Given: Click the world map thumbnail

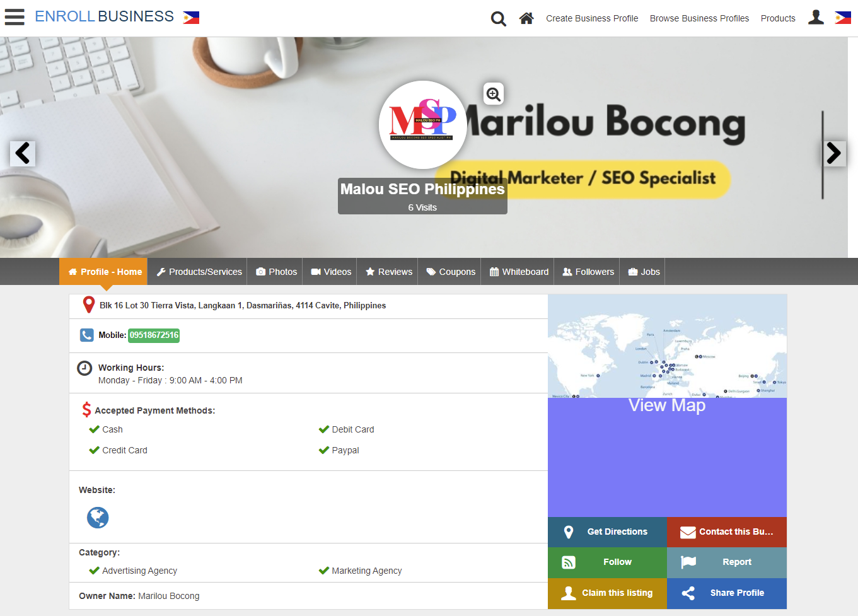Looking at the screenshot, I should tap(667, 346).
